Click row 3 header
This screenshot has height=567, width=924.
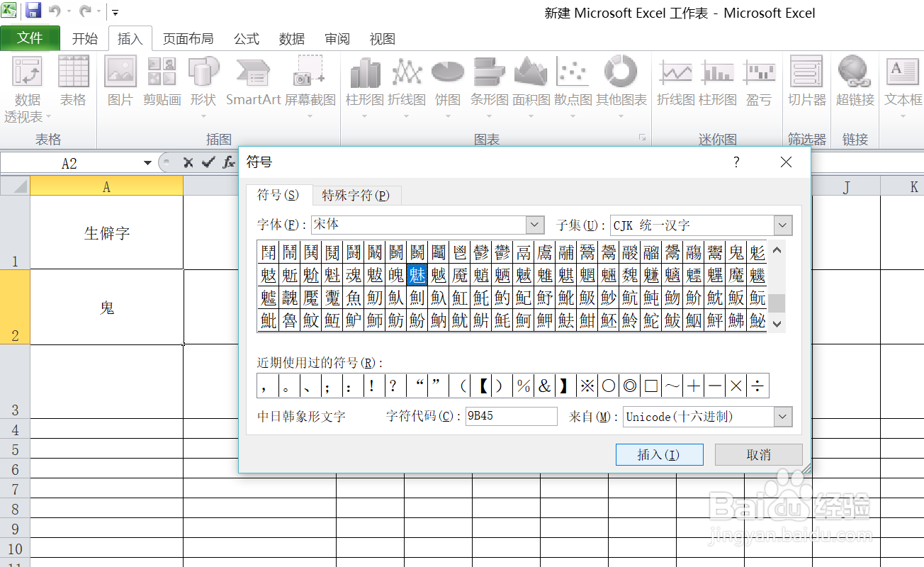15,381
